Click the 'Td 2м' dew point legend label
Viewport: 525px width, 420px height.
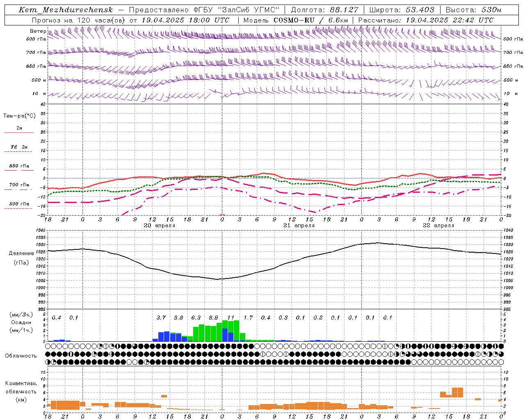pos(19,147)
